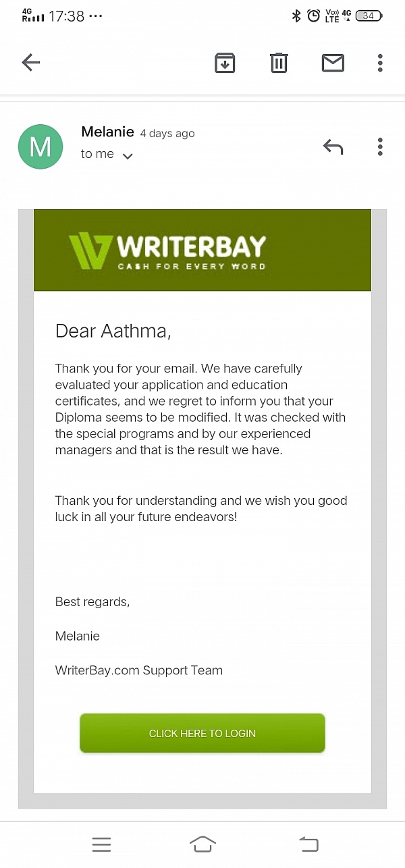Tap the battery level indicator

click(367, 15)
